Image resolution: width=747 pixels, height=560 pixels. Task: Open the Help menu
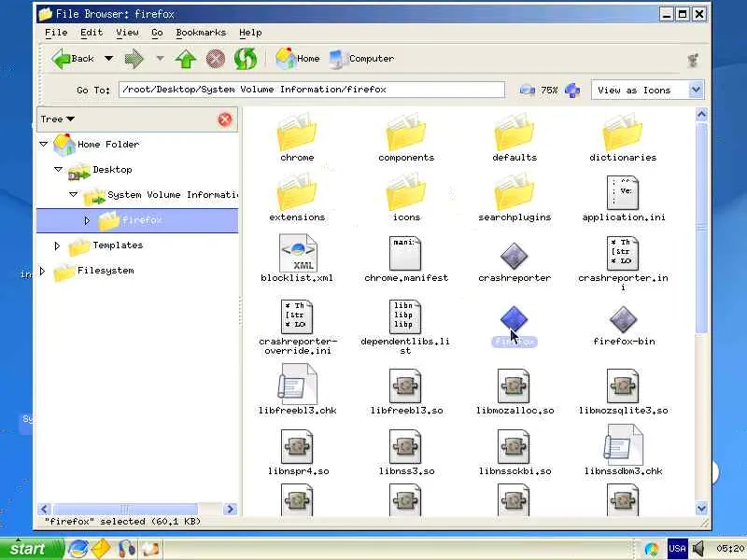[x=250, y=33]
